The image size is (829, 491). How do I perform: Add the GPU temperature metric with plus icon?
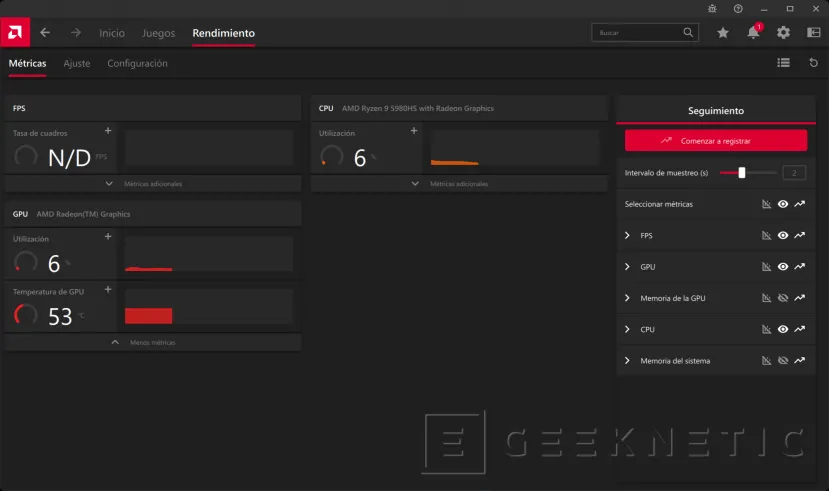click(107, 289)
